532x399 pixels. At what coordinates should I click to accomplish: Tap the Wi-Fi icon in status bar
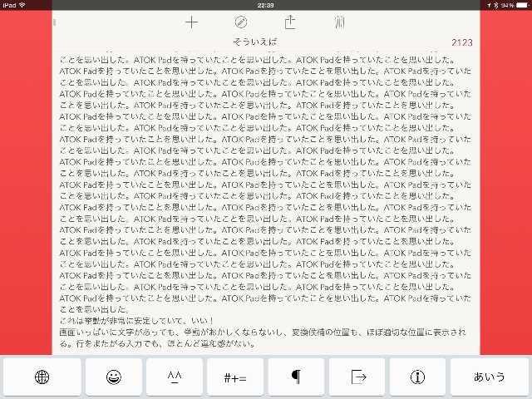[22, 5]
